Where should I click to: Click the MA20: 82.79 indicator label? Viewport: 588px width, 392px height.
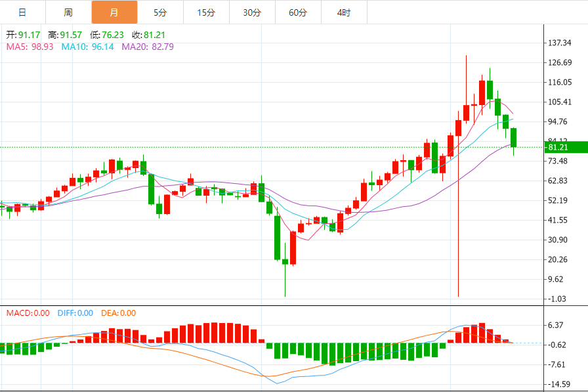click(x=148, y=47)
